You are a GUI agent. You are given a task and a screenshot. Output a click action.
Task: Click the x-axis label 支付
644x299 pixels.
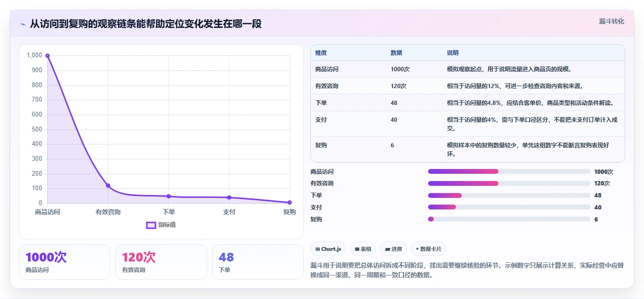[x=229, y=212]
